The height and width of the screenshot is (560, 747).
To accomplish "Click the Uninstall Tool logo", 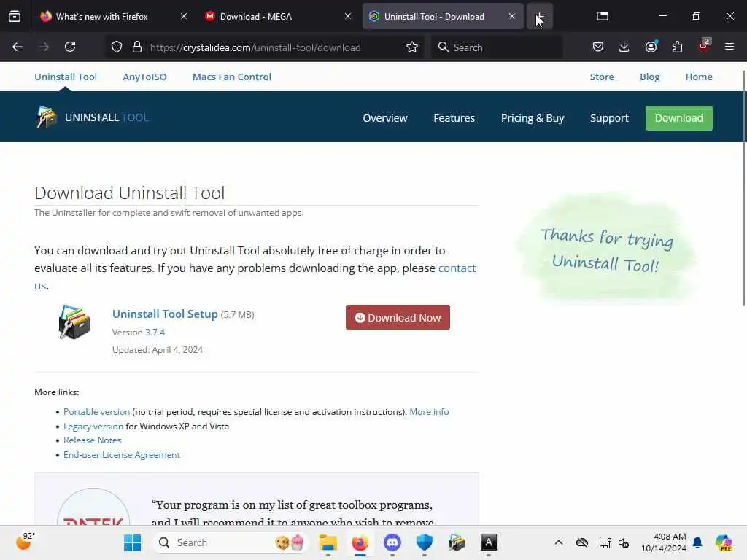I will [92, 117].
